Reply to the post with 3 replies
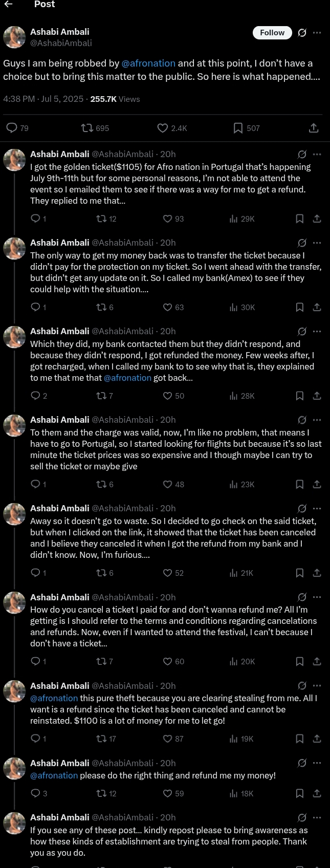Screen dimensions: 330x868 [x=35, y=793]
